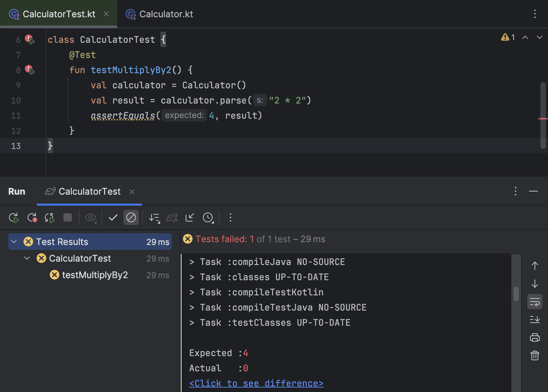Screen dimensions: 548x392
Task: Select the testMultiplyBy2 failed test
Action: click(x=95, y=275)
